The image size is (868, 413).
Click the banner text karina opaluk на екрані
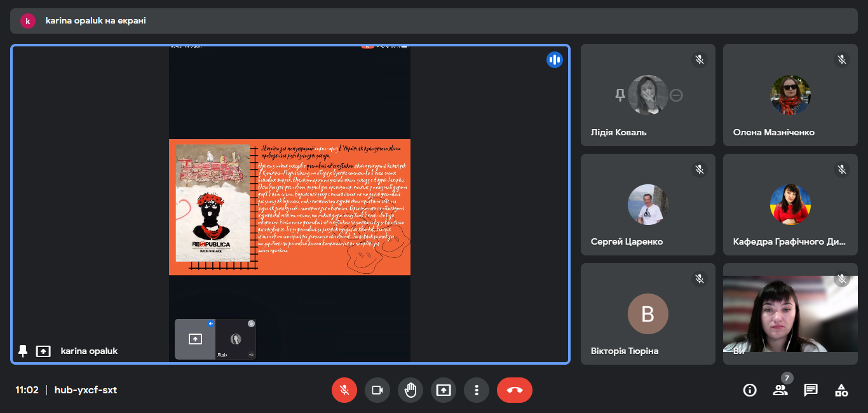96,21
